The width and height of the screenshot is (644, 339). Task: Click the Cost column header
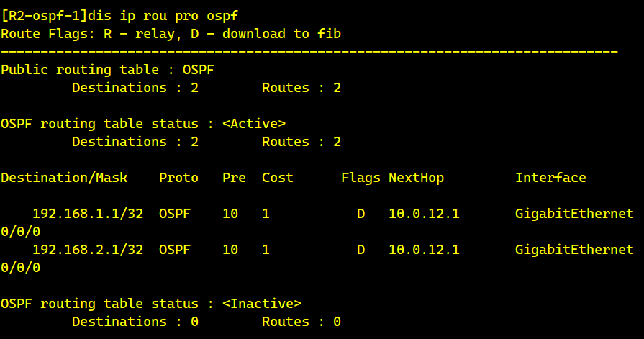pyautogui.click(x=278, y=178)
